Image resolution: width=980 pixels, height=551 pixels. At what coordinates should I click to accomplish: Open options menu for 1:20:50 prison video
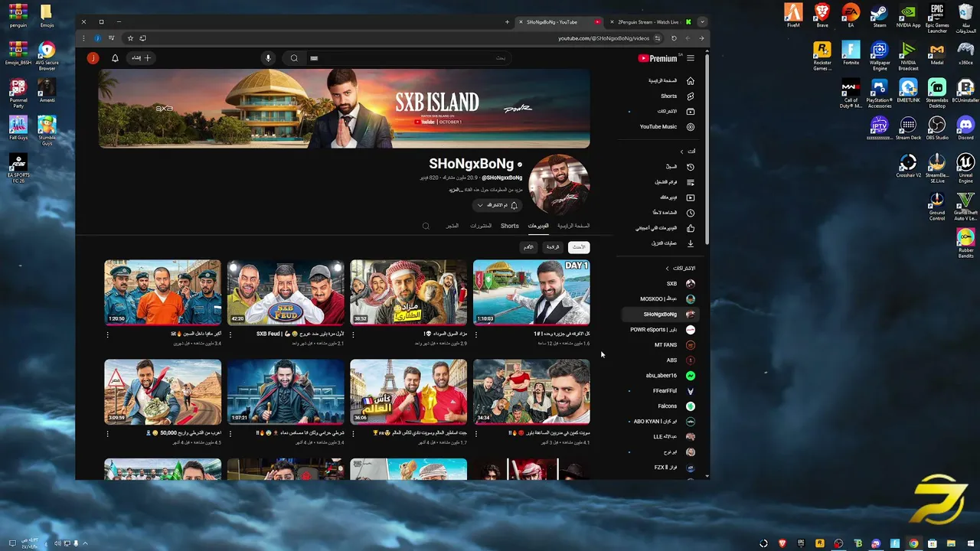click(107, 334)
